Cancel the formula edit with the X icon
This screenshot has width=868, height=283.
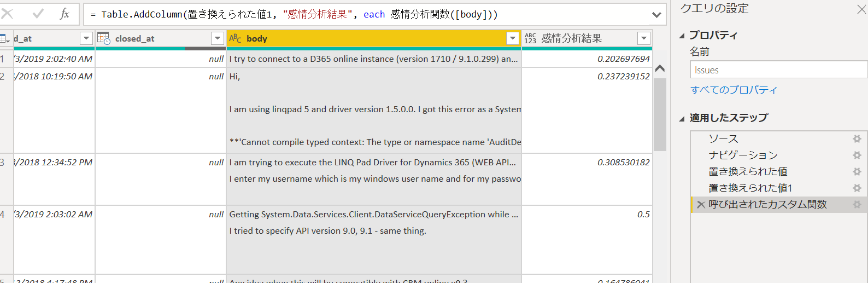click(7, 14)
